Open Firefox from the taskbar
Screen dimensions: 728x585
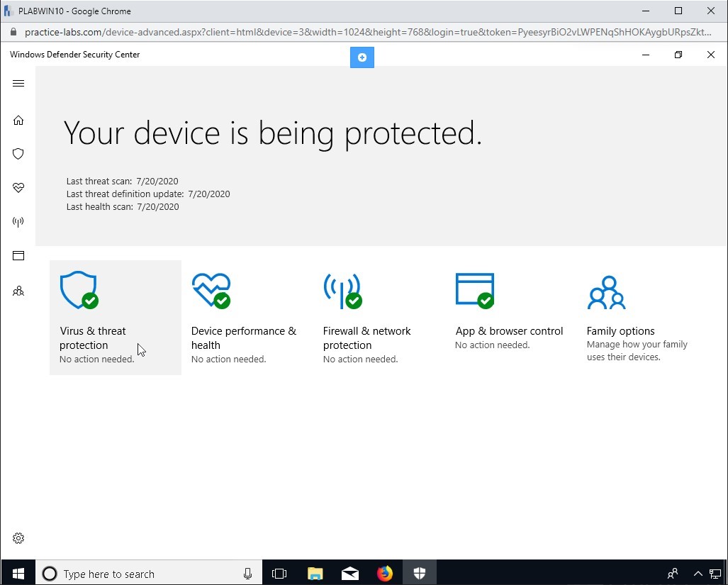click(385, 574)
